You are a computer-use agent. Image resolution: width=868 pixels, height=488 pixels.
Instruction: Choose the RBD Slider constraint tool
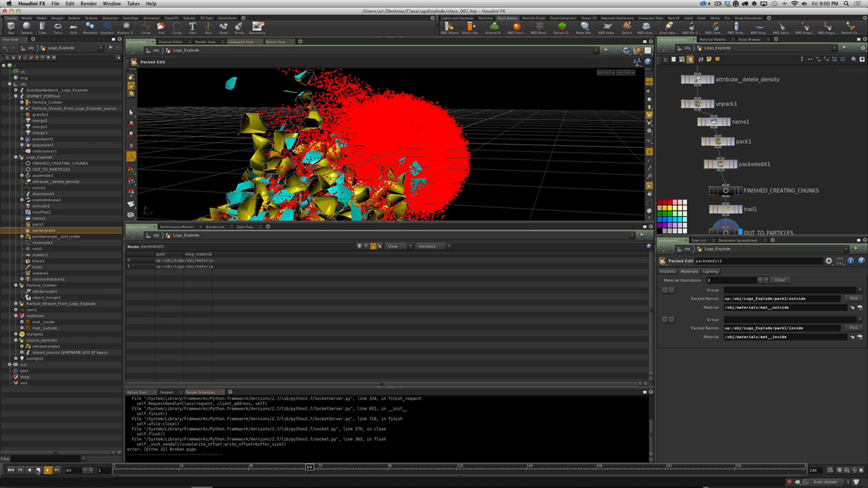point(736,28)
